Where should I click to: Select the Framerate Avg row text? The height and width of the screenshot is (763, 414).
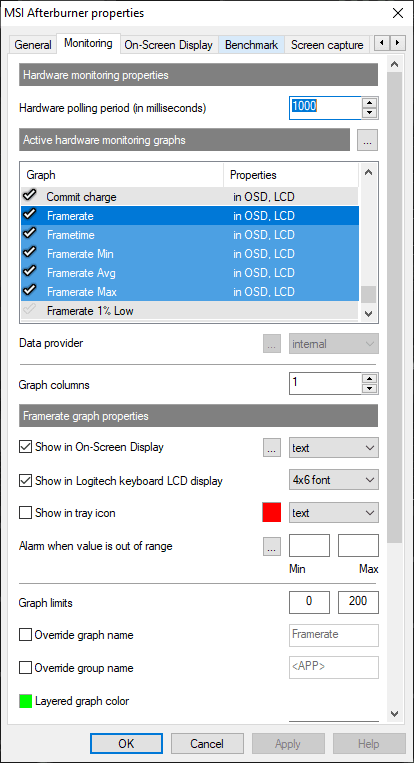[81, 273]
